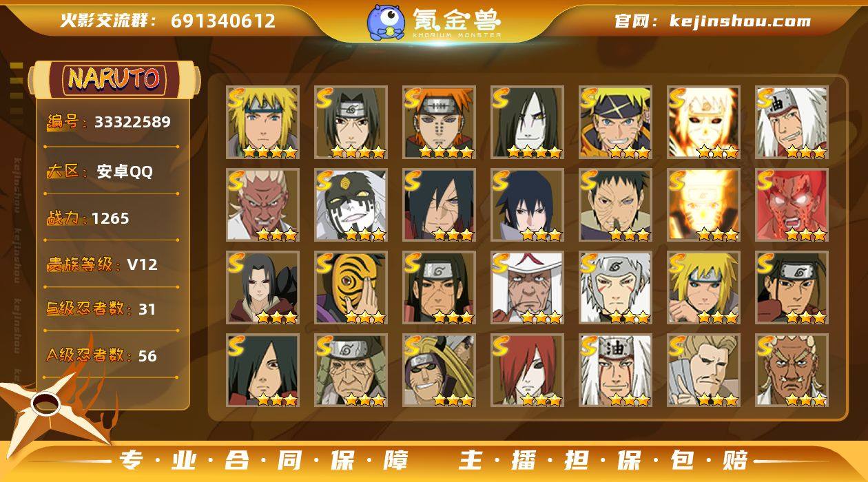Select golden Kurama-mode Naruto portrait in top row
The image size is (868, 482).
(703, 122)
